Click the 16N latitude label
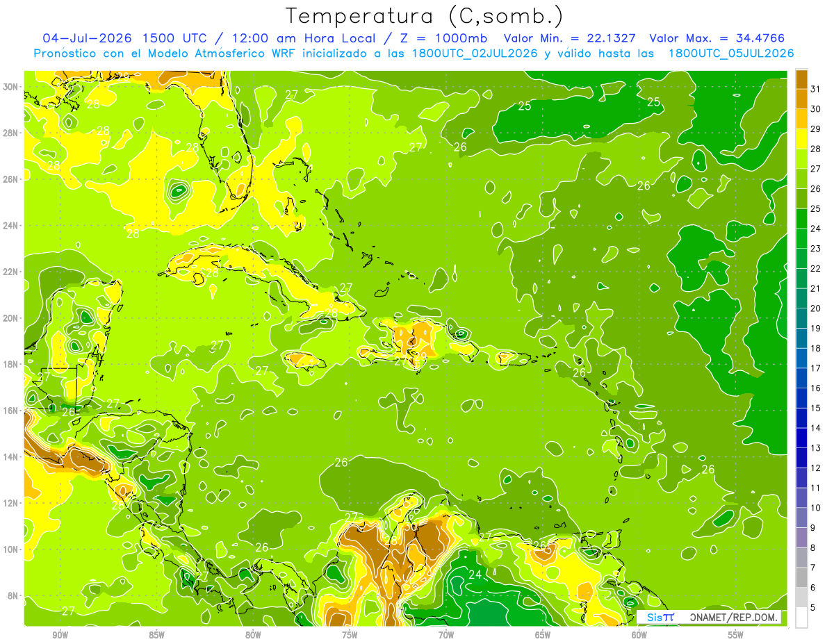Image resolution: width=834 pixels, height=644 pixels. coord(10,411)
